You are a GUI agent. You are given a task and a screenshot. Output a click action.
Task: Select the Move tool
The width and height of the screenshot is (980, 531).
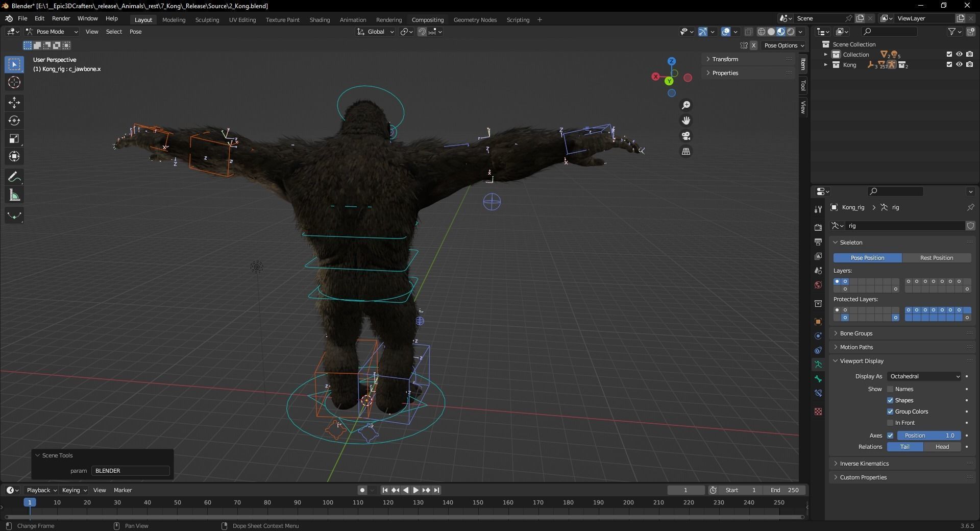coord(14,103)
